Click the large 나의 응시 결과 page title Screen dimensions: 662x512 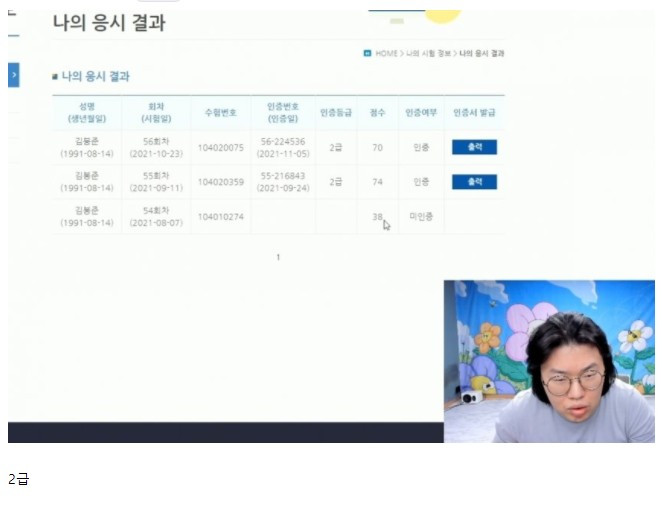coord(109,22)
